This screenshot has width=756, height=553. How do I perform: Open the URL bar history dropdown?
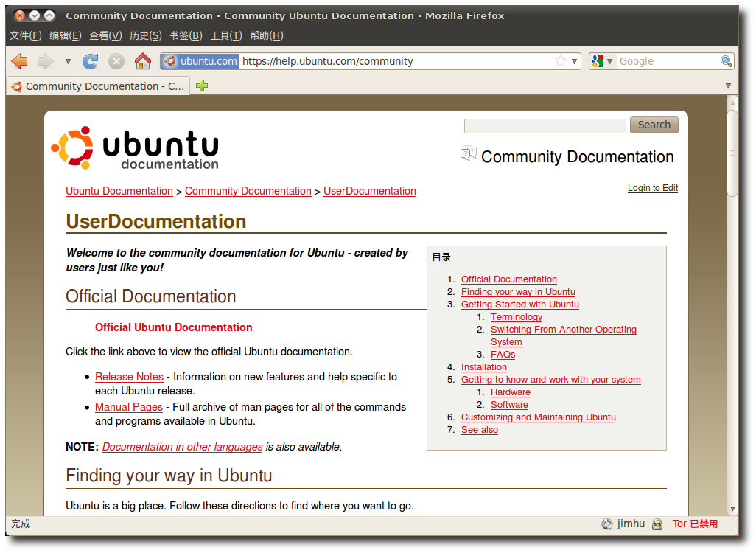coord(574,61)
